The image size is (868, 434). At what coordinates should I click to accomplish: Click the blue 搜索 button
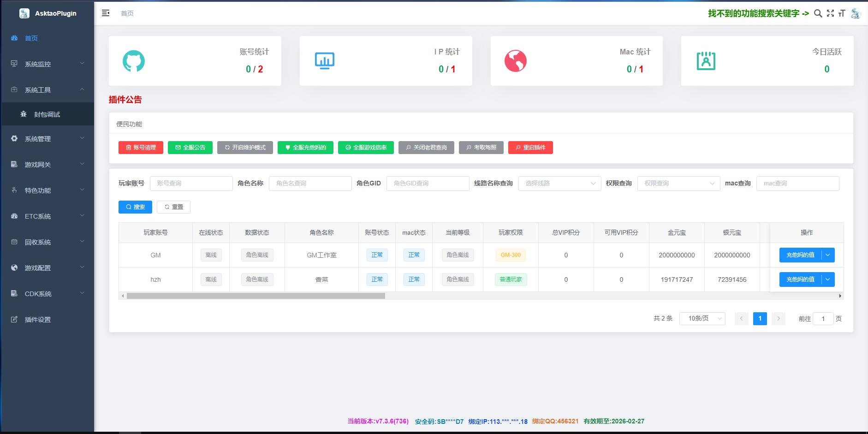coord(135,207)
